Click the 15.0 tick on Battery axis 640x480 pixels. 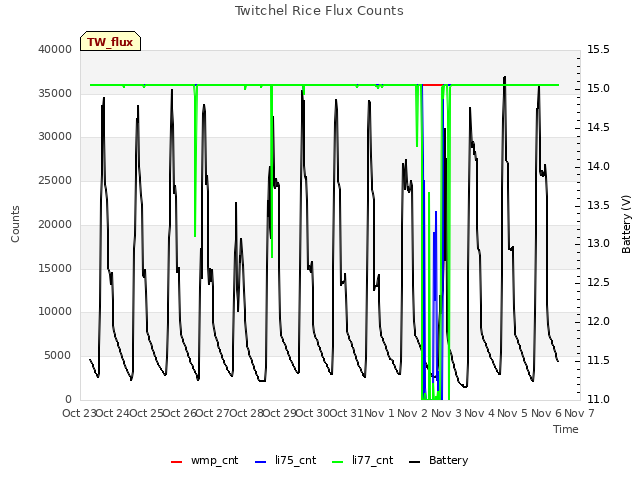tap(598, 89)
